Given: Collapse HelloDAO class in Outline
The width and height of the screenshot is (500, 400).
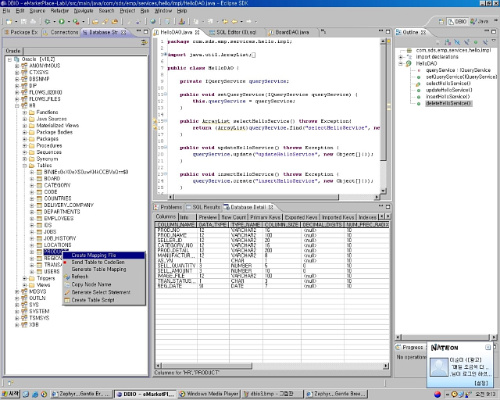Looking at the screenshot, I should point(401,64).
